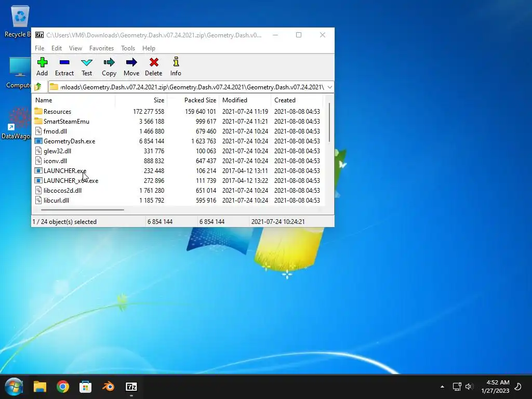The width and height of the screenshot is (532, 399).
Task: Open the Favorites menu
Action: click(101, 48)
